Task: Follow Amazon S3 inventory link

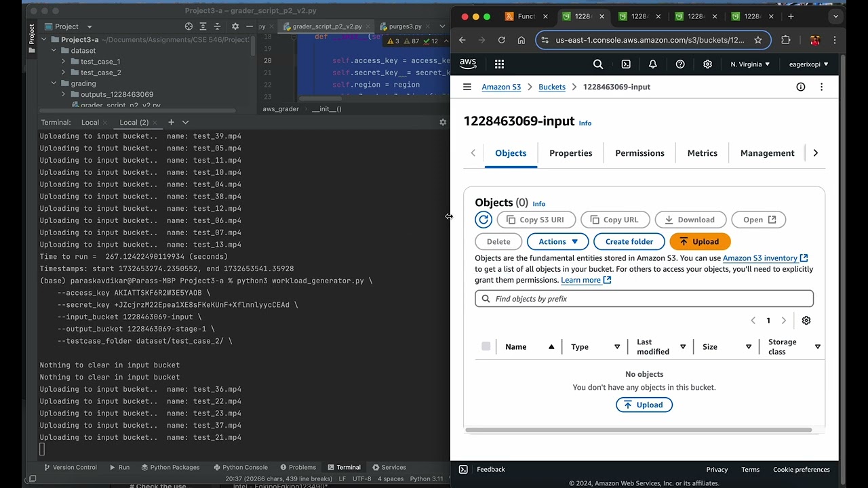Action: click(765, 258)
